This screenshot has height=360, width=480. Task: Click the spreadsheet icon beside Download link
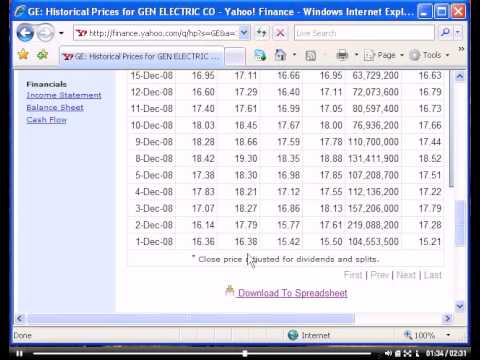[x=230, y=291]
